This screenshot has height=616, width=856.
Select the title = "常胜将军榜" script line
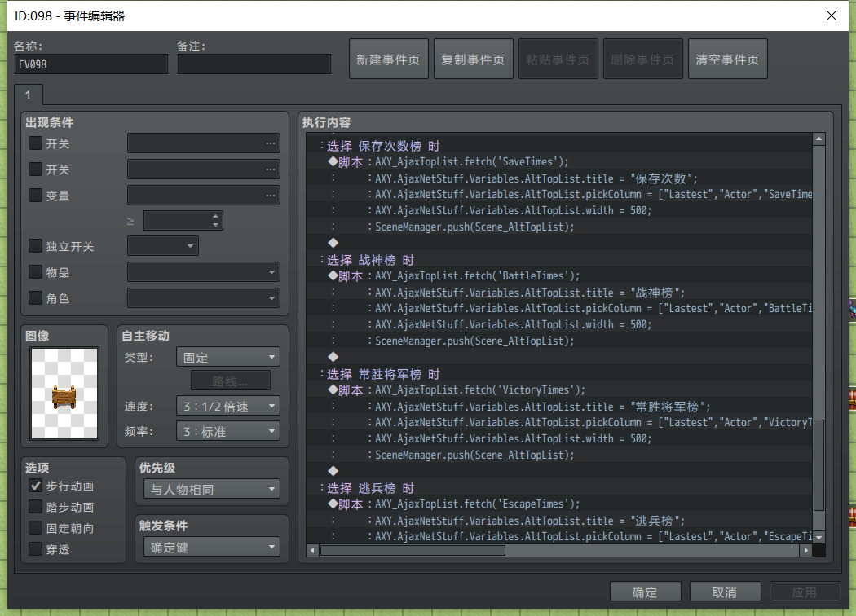[x=559, y=407]
